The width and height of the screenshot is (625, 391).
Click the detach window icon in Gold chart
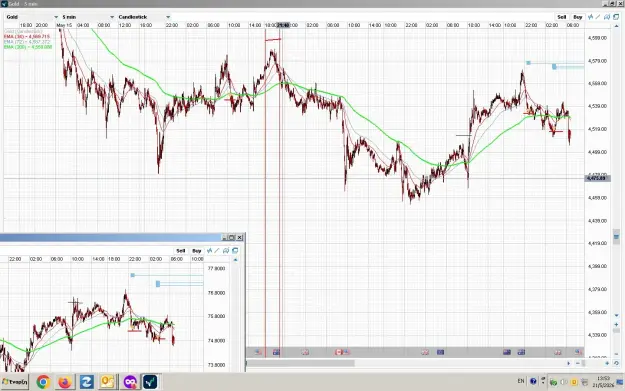[x=616, y=17]
